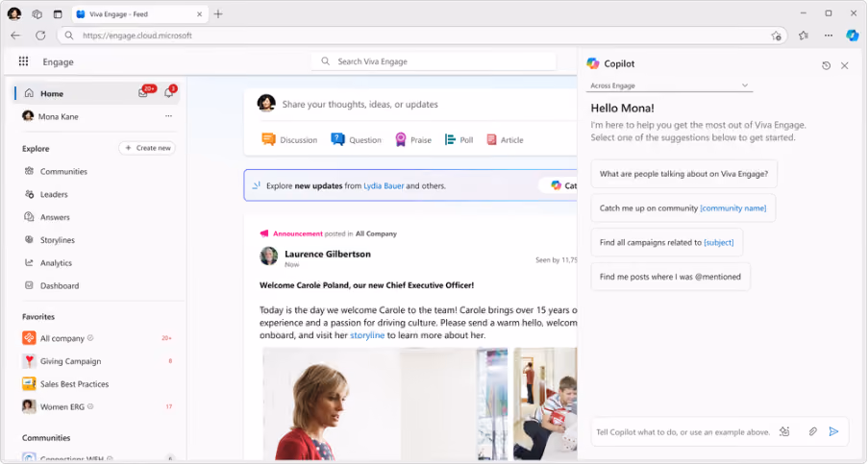Click the Dashboard sidebar icon
Viewport: 868px width, 464px height.
point(29,285)
